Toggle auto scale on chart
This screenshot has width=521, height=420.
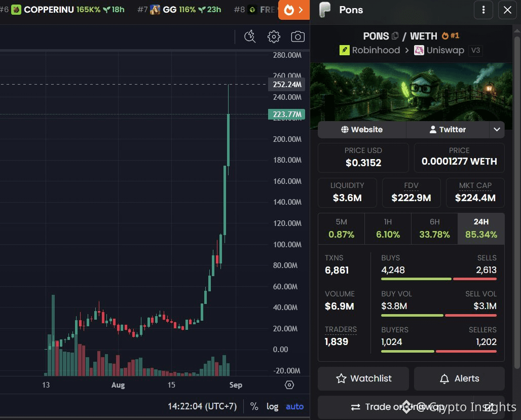[295, 406]
